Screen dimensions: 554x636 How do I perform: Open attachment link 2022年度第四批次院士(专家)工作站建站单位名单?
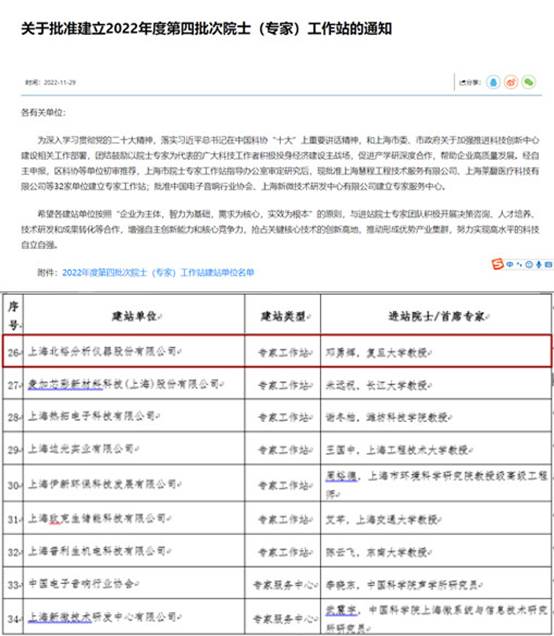(158, 272)
